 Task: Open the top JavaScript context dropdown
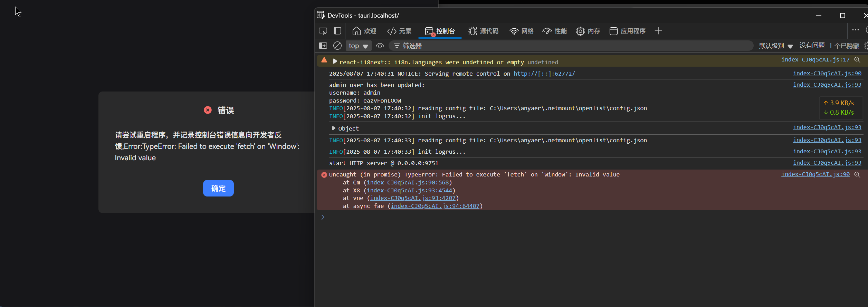(358, 46)
